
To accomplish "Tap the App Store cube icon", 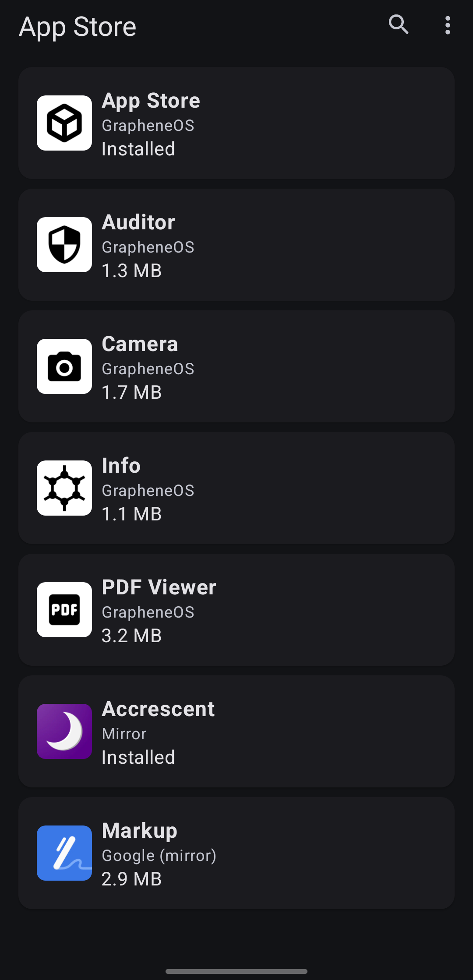I will pos(64,123).
